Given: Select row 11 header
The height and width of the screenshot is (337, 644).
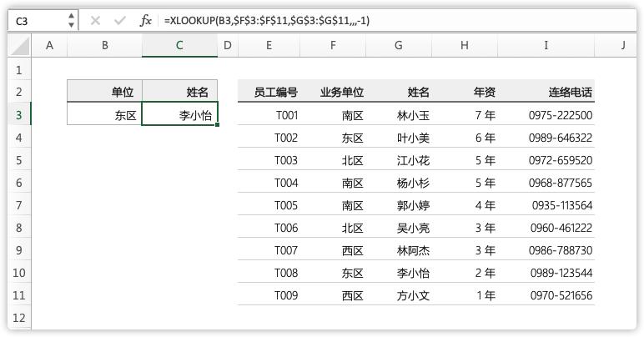Looking at the screenshot, I should click(19, 295).
